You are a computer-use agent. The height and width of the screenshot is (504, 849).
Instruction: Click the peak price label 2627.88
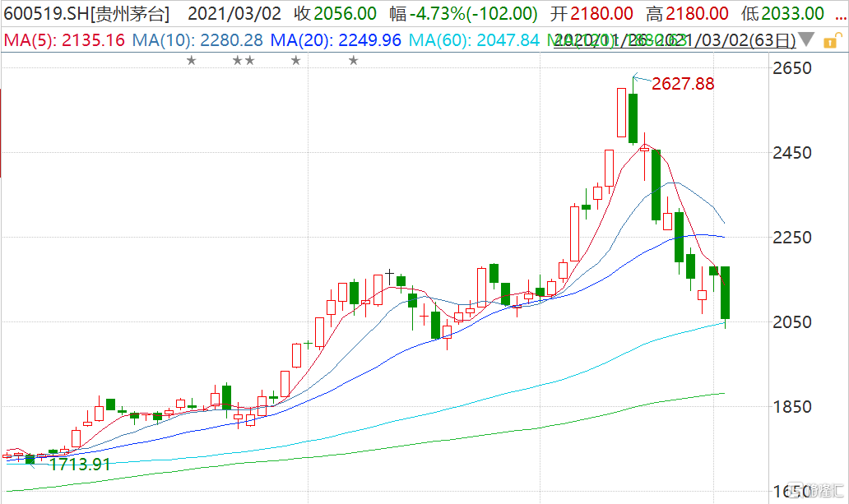(683, 84)
